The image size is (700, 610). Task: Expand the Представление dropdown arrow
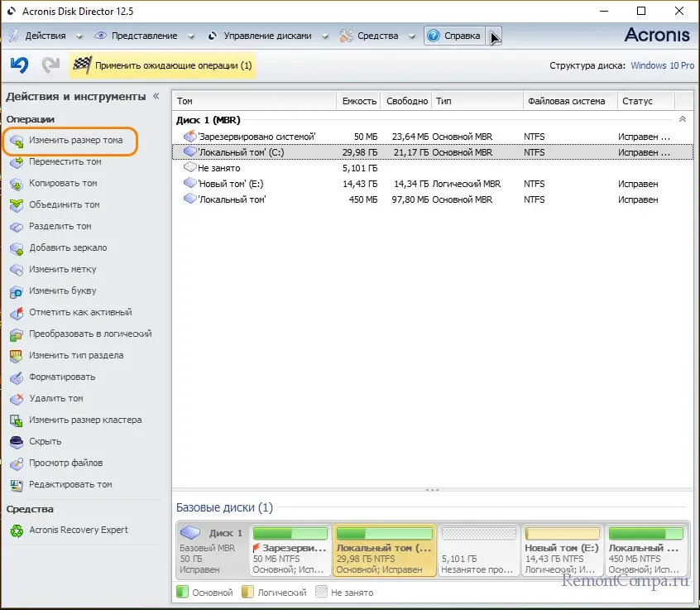pyautogui.click(x=190, y=36)
